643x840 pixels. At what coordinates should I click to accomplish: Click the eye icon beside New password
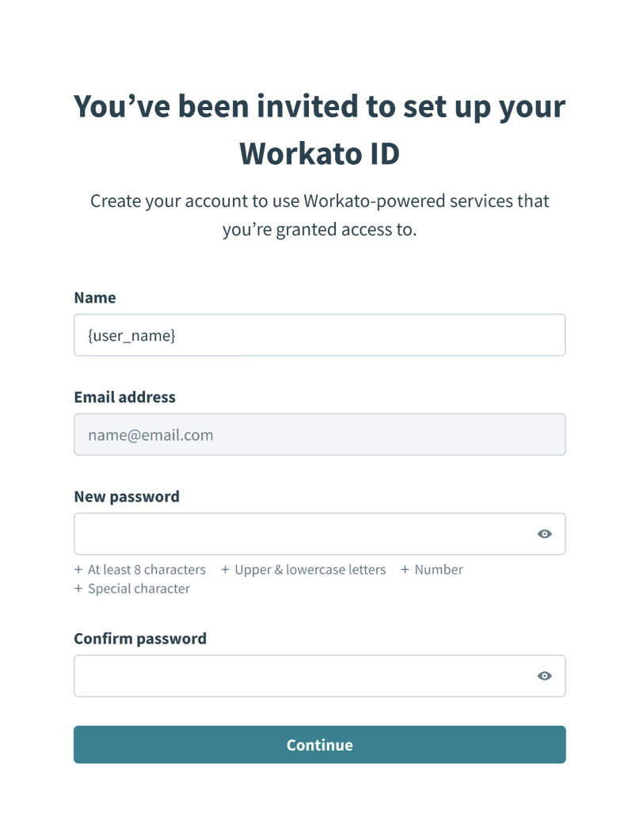[544, 533]
